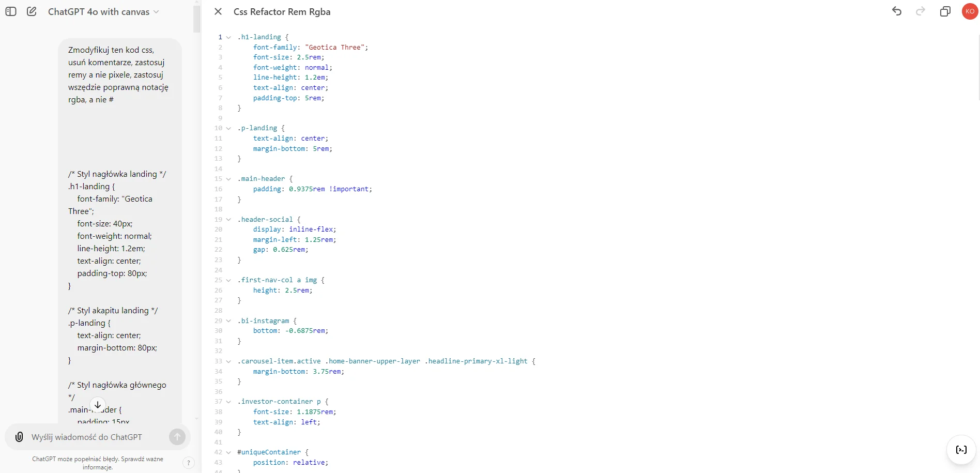This screenshot has width=980, height=473.
Task: Click the bottom: -0.6875rem line
Action: 290,331
